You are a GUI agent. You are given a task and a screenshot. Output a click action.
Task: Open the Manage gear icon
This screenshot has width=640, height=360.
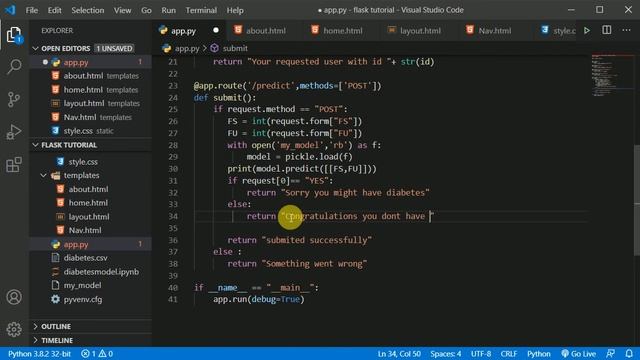pyautogui.click(x=14, y=329)
